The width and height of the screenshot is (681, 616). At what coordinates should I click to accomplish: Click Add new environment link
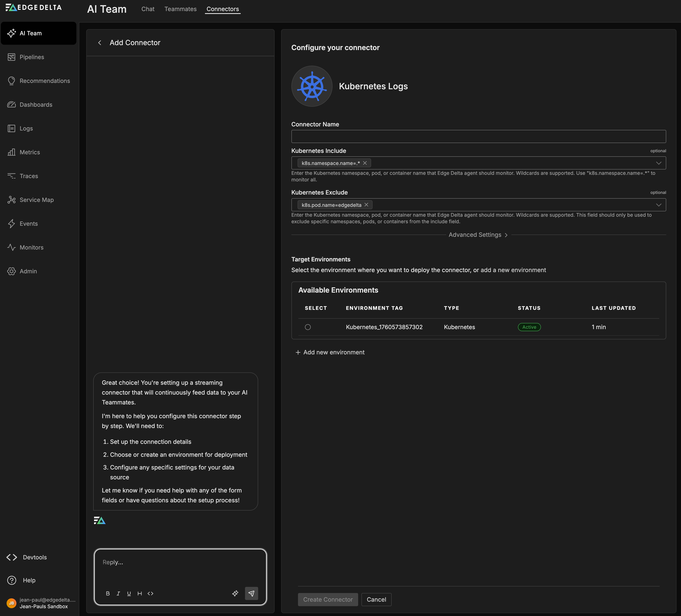point(330,352)
